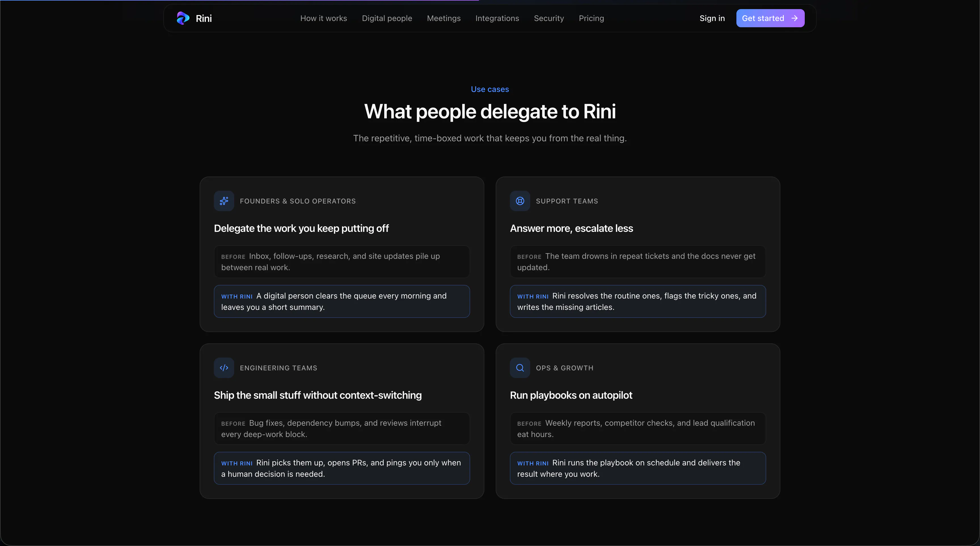
Task: Click the Before box about weekly reports
Action: click(x=638, y=428)
